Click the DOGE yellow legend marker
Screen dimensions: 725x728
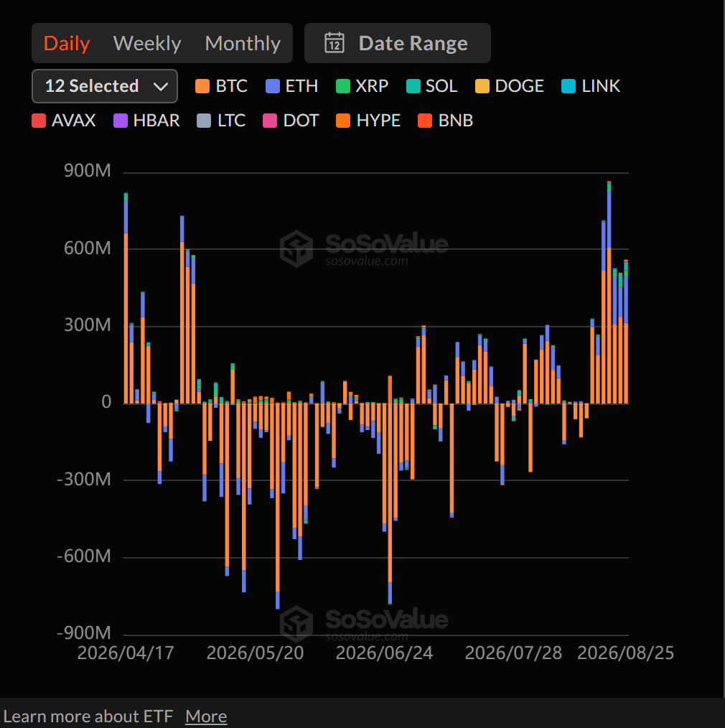[x=482, y=86]
